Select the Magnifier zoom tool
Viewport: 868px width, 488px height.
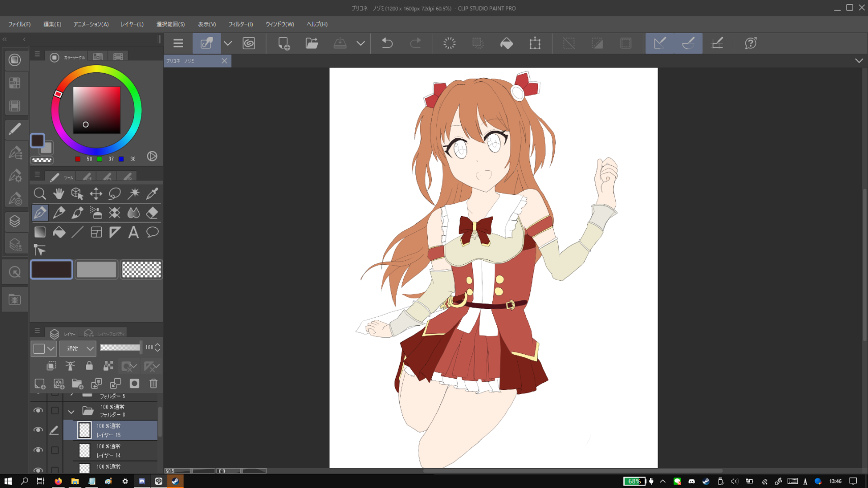click(40, 194)
